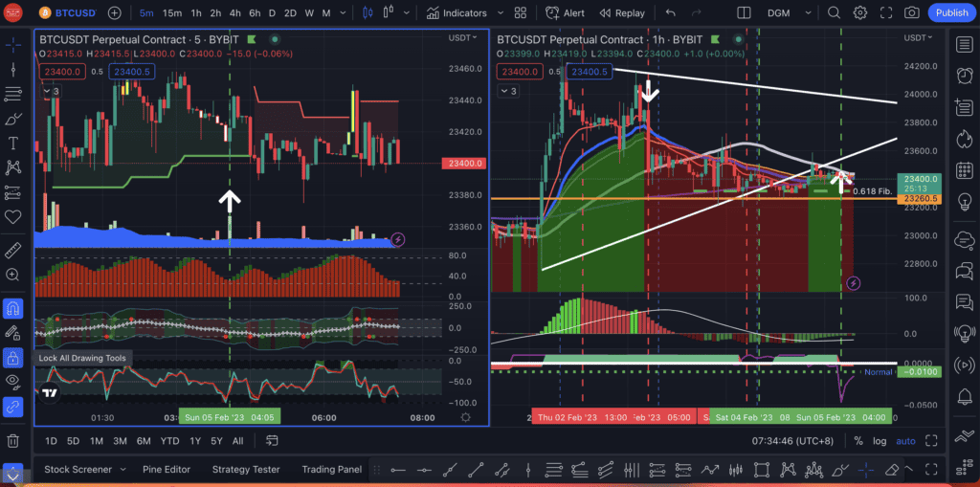Open the Calendar panel in right sidebar
Viewport: 980px width, 487px height.
964,169
